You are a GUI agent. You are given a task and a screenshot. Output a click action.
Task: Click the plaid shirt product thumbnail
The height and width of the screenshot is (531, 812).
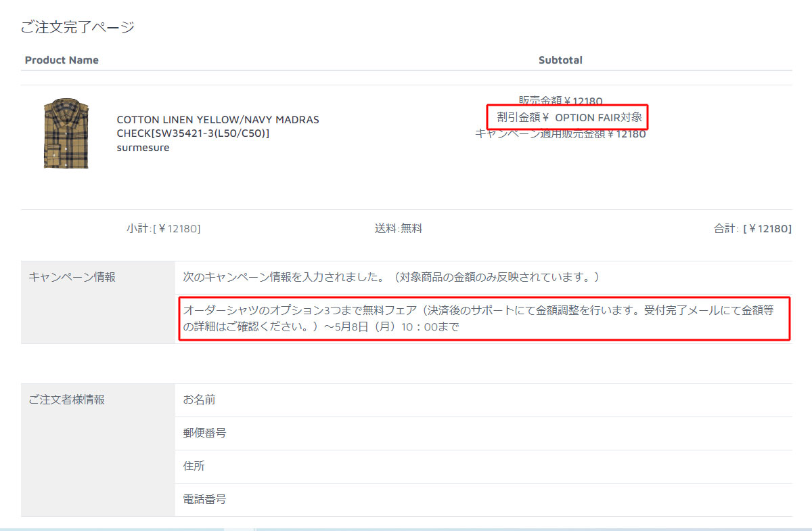[x=62, y=133]
